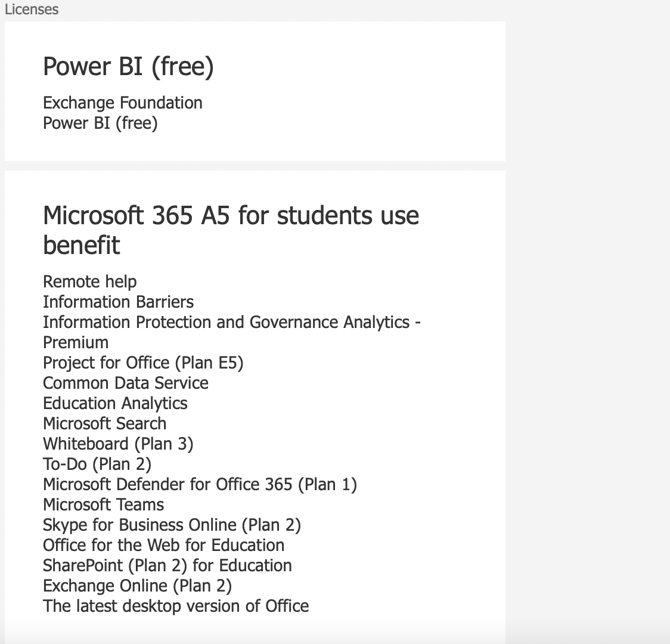Select SharePoint (Plan 2) for Education
670x644 pixels.
[x=167, y=566]
